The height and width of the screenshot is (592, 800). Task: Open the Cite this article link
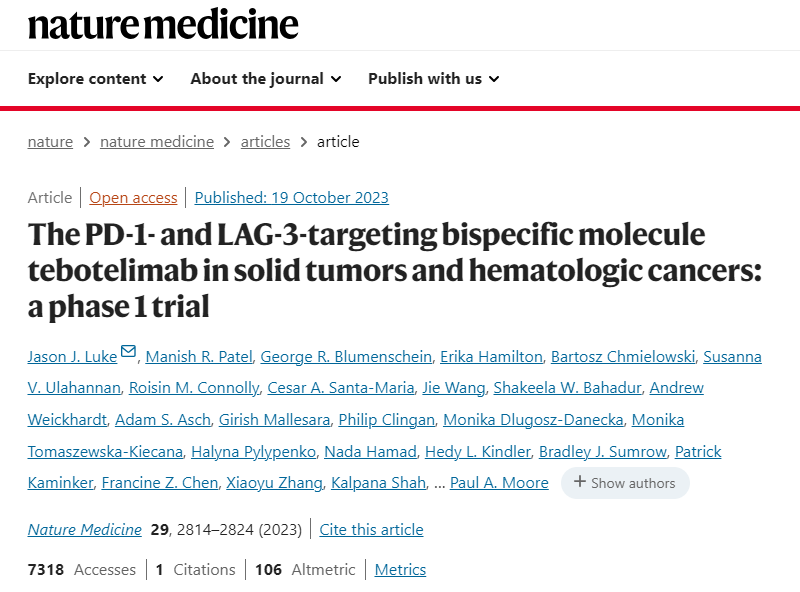coord(371,529)
